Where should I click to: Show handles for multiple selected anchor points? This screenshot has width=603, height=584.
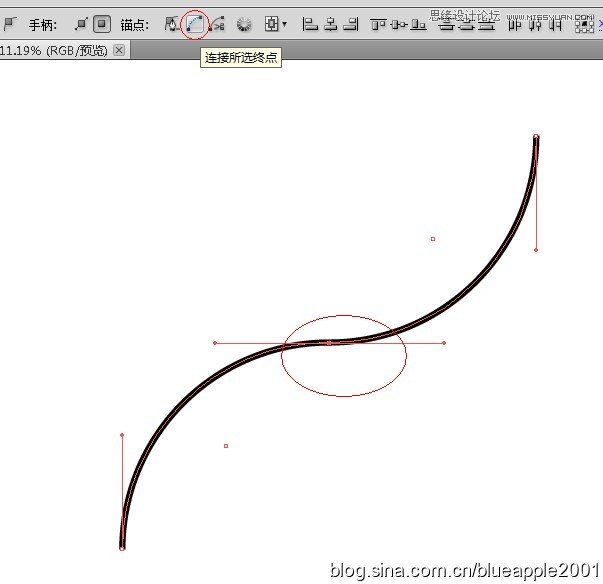coord(81,24)
